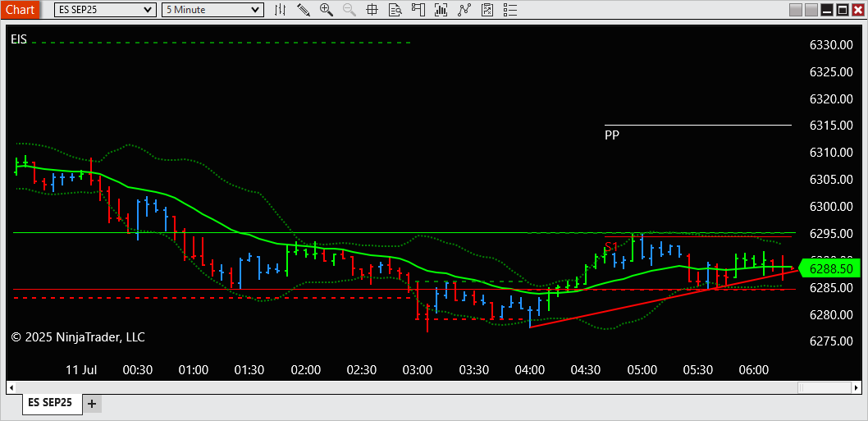Click the 6315.00 price axis label
868x421 pixels.
[831, 126]
